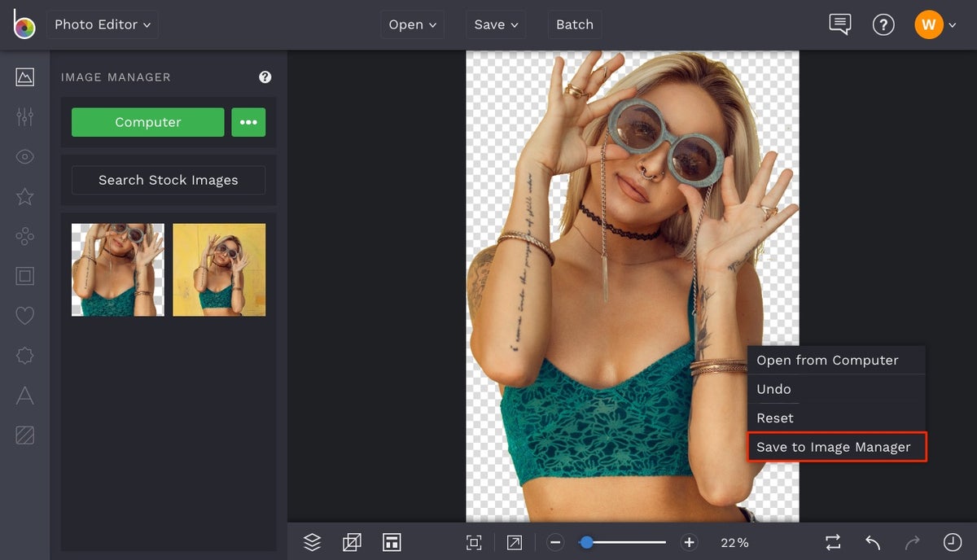Choose Undo in context menu
This screenshot has height=560, width=977.
(837, 389)
